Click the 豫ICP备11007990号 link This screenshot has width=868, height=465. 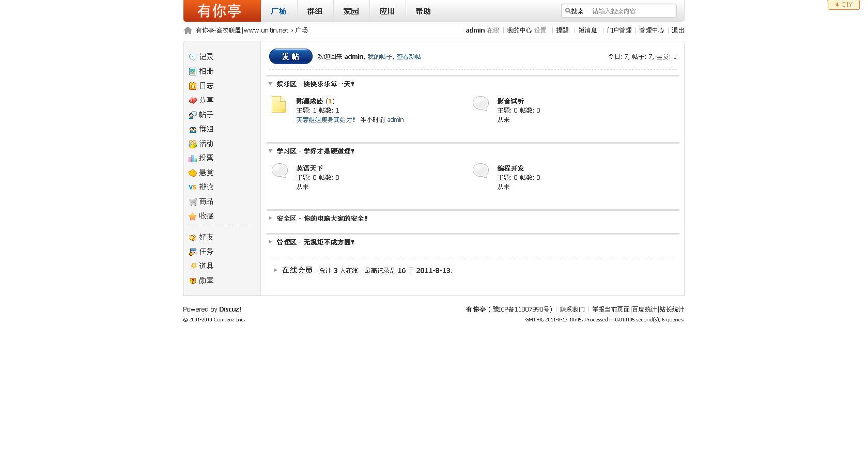522,309
